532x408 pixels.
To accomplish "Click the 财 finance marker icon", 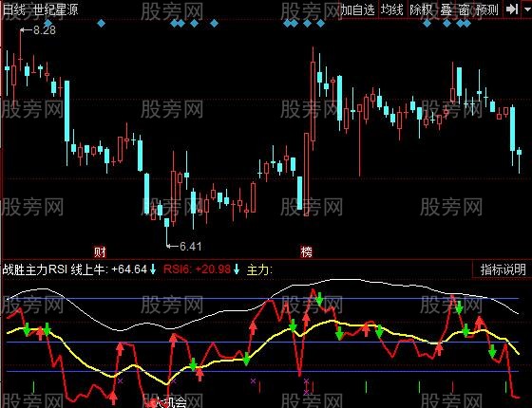I will pos(100,251).
